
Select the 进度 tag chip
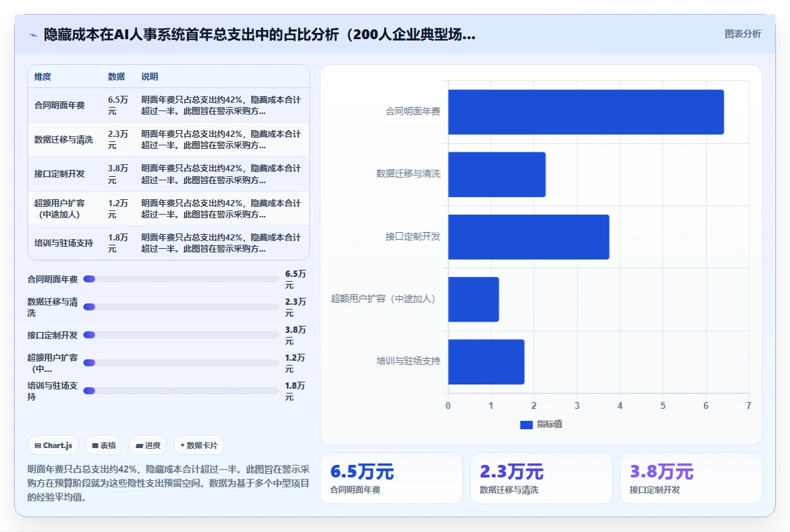(x=148, y=445)
